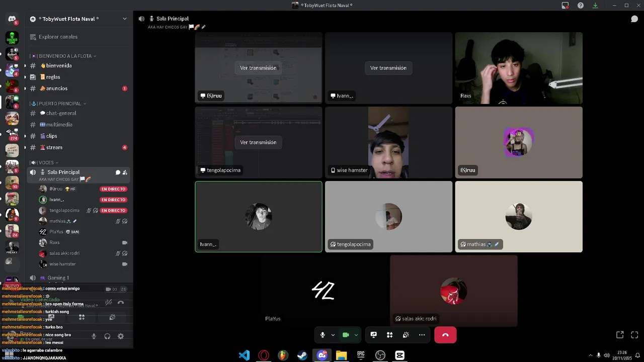Viewport: 644px width, 362px height.
Task: Open Windows notification center bell
Action: [637, 355]
